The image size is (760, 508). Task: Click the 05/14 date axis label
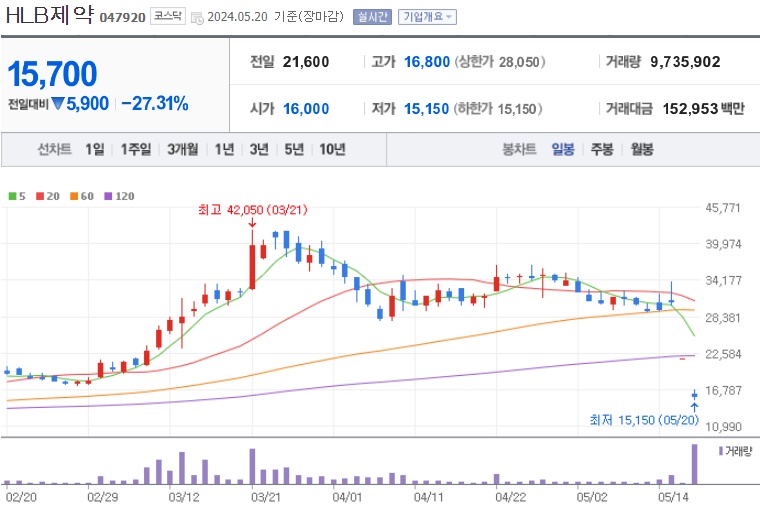coord(673,497)
